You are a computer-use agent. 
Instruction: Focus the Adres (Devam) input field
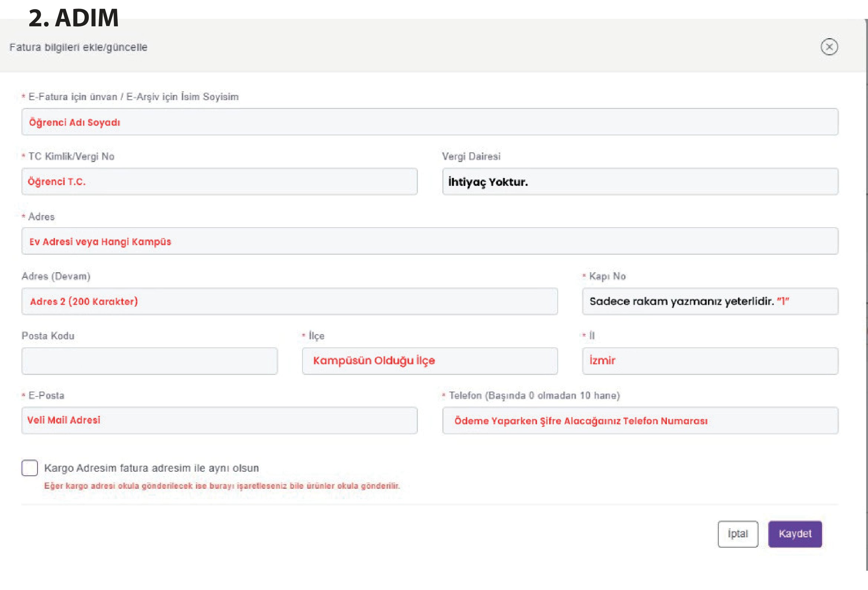(289, 301)
